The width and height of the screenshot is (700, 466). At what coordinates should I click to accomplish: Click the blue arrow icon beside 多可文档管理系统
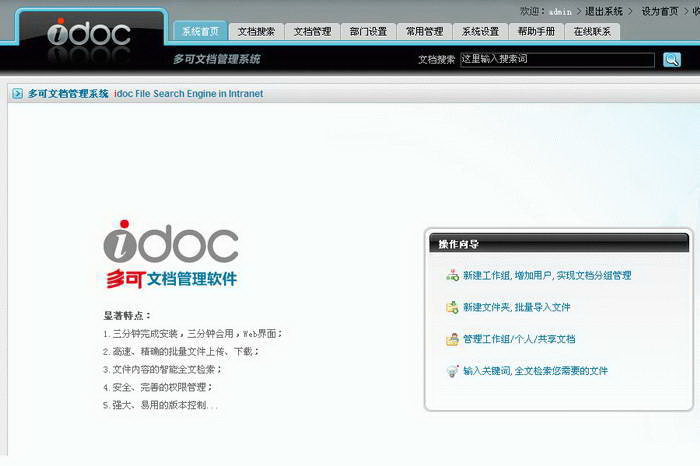point(17,94)
